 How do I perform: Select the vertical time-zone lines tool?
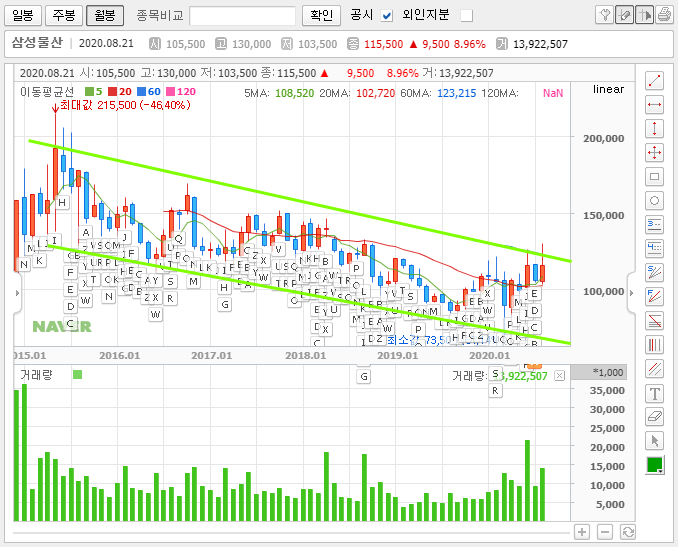tap(654, 345)
